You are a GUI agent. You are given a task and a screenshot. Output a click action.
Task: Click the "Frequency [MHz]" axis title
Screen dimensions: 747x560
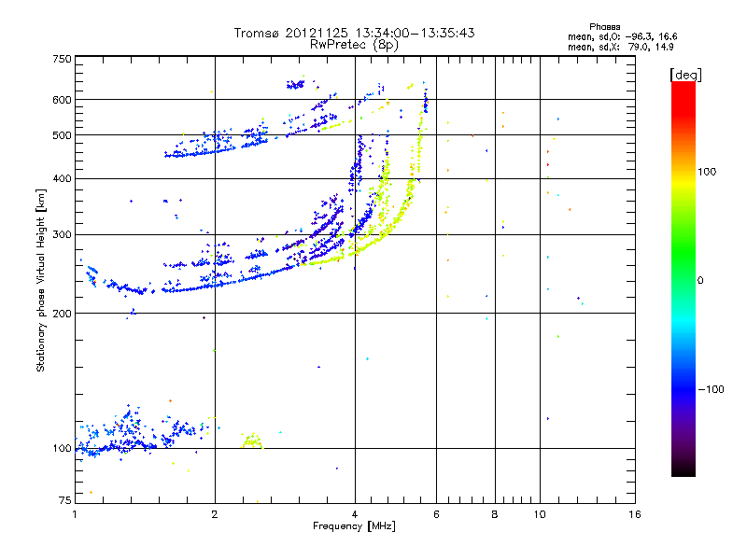[354, 526]
